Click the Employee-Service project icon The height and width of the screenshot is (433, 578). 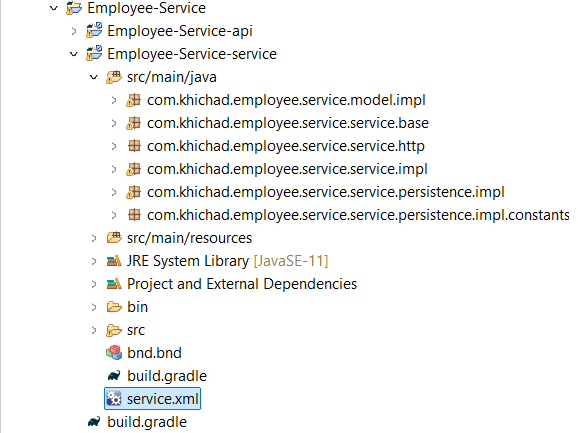74,8
